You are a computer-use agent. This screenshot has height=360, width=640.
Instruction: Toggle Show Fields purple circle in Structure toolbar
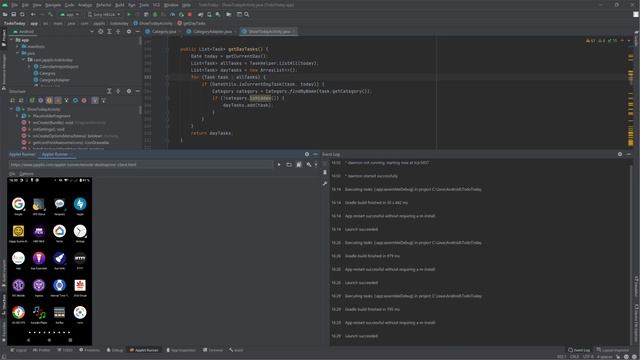tap(40, 100)
